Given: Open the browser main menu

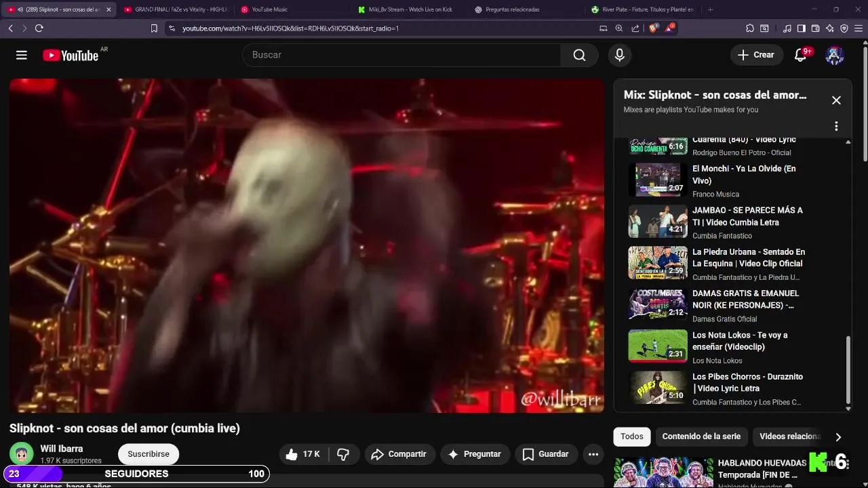Looking at the screenshot, I should tap(859, 28).
